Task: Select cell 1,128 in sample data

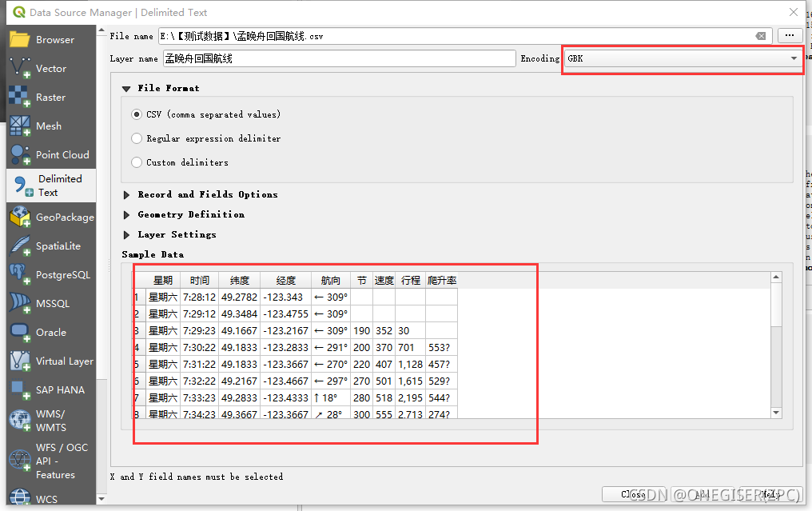Action: click(x=411, y=365)
